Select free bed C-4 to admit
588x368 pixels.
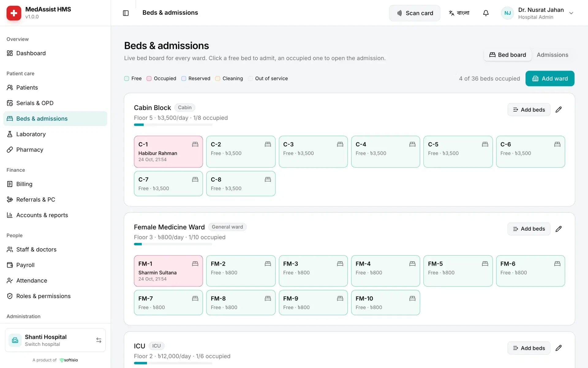[x=385, y=151]
